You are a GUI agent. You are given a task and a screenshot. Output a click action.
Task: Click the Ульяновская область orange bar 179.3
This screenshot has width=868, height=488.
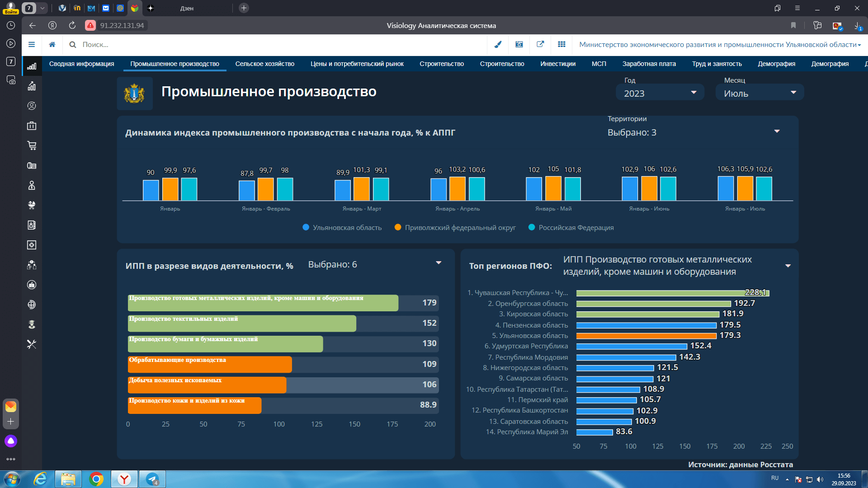pyautogui.click(x=646, y=336)
